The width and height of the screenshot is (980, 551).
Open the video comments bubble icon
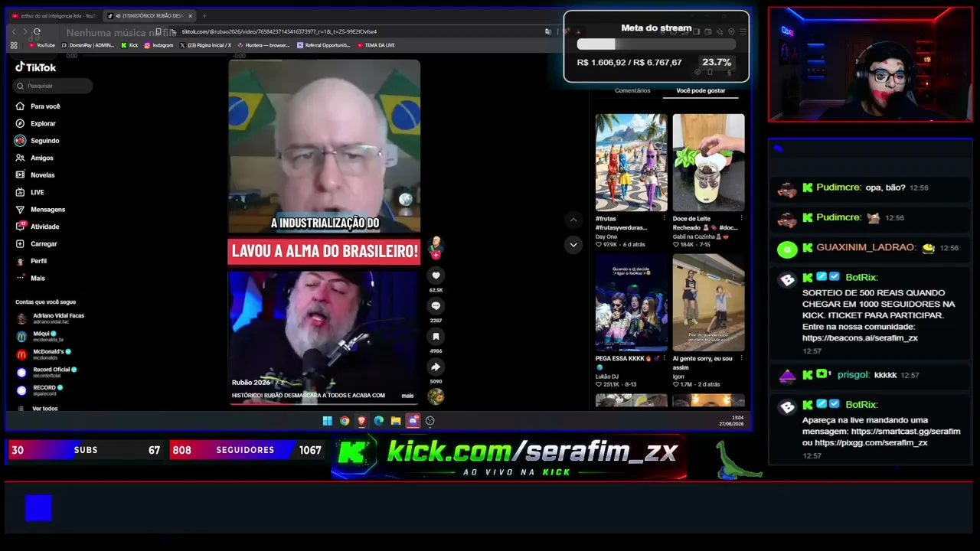pos(436,306)
